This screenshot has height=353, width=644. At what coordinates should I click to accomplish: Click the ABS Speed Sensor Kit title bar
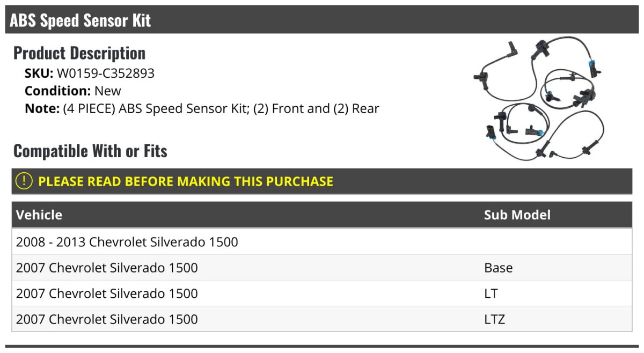[x=322, y=20]
